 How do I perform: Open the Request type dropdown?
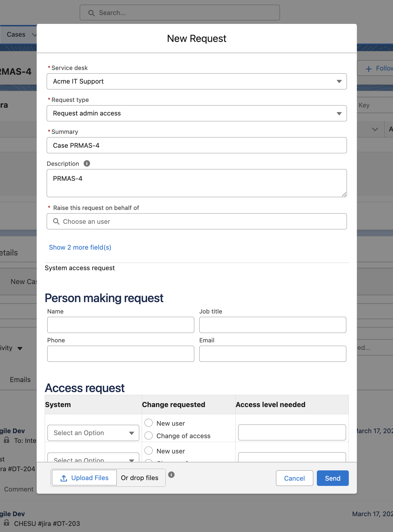[x=196, y=113]
